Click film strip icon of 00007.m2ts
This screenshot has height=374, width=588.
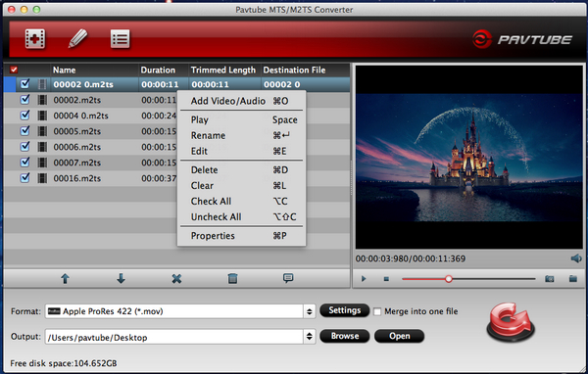pyautogui.click(x=42, y=163)
